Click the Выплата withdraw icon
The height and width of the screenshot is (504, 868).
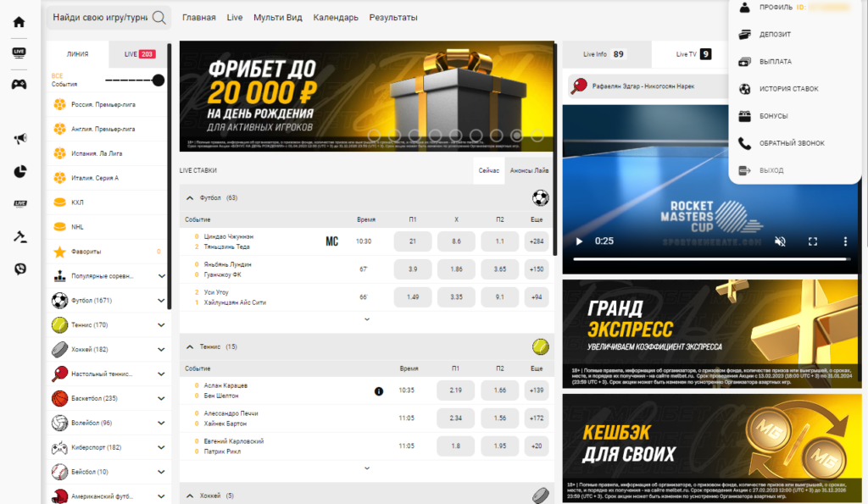(744, 61)
